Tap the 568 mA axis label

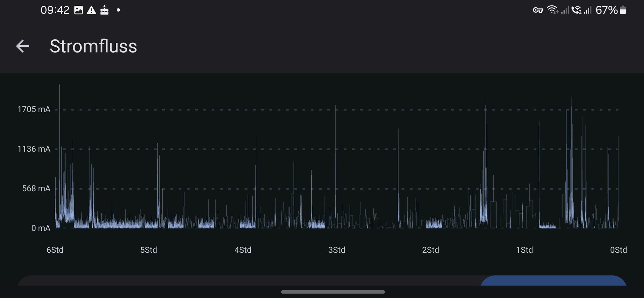(x=36, y=188)
